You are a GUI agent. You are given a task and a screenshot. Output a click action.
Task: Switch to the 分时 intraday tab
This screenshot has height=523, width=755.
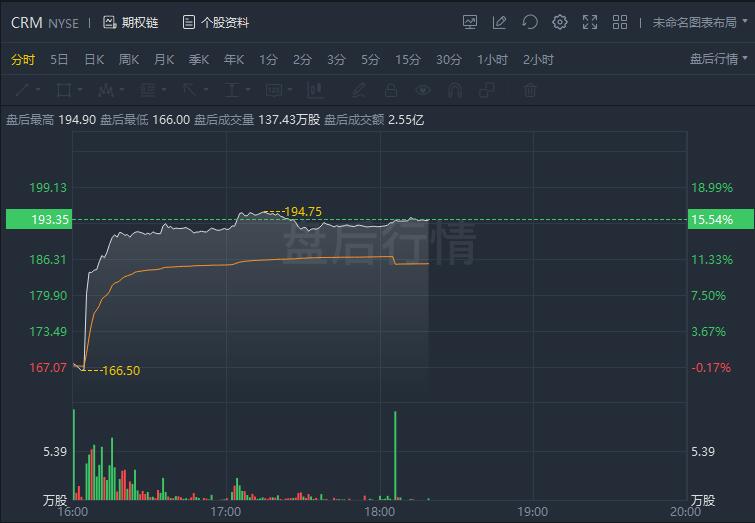tap(23, 60)
